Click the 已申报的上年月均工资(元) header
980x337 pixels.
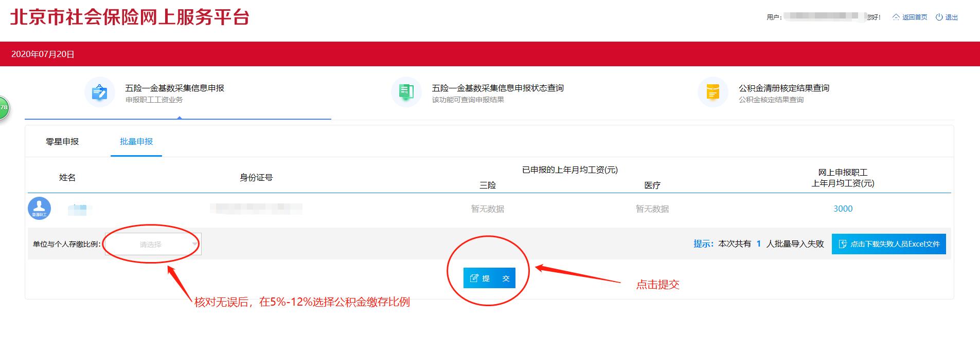point(570,170)
